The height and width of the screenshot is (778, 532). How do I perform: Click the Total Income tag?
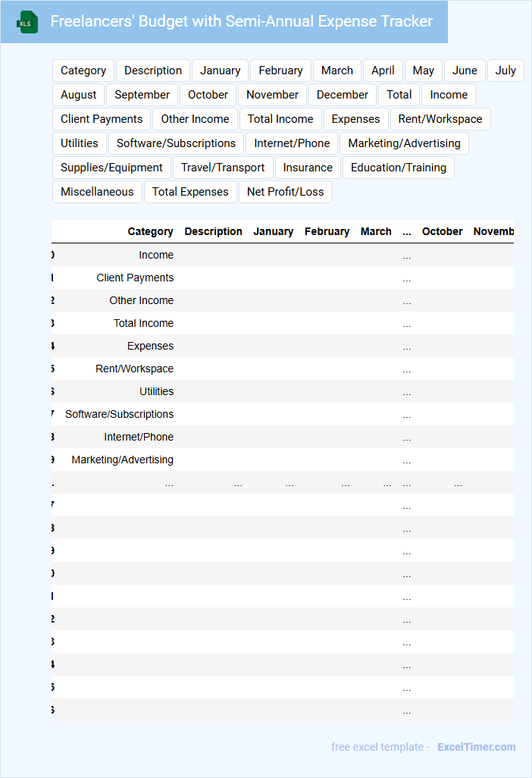tap(280, 119)
